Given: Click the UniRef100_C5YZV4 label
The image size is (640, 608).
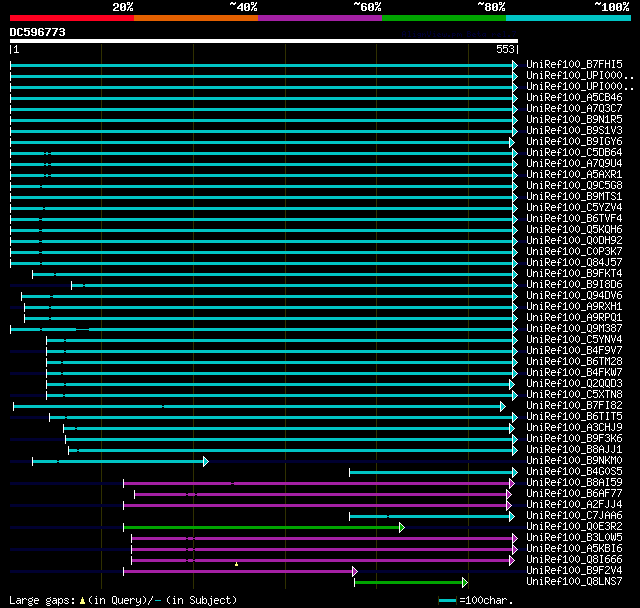Looking at the screenshot, I should click(574, 208).
